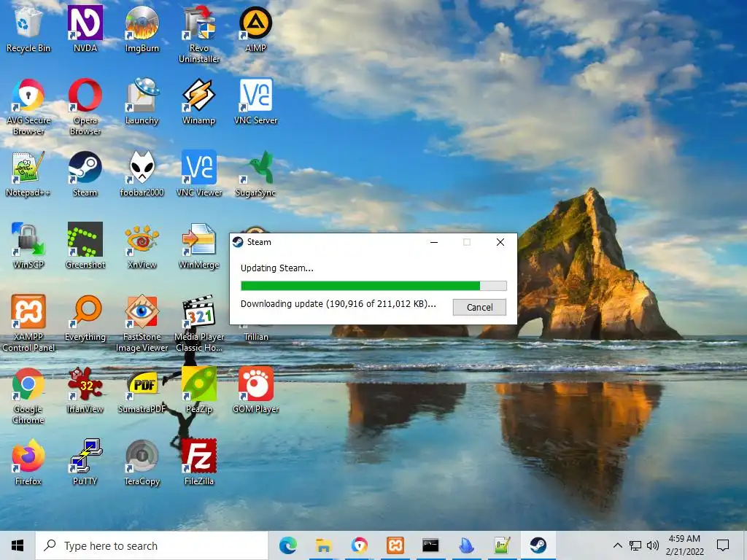Select the AVG Secure Browser shortcut

click(x=28, y=106)
